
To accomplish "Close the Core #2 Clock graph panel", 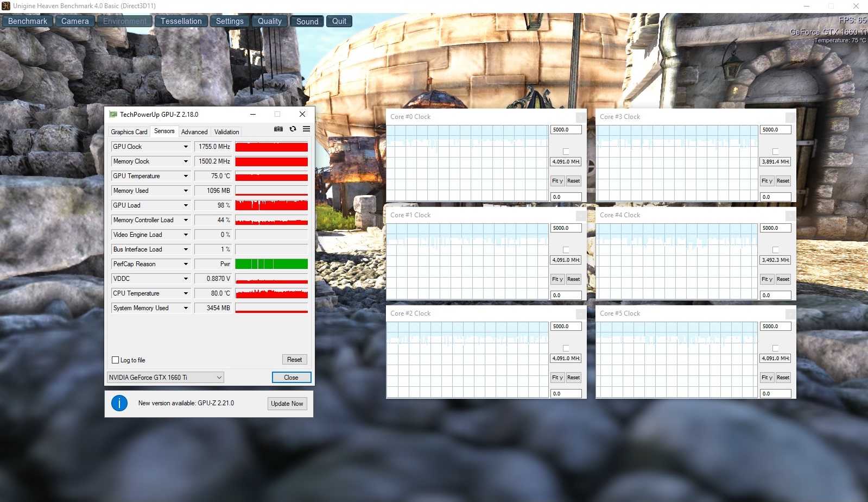I will 580,313.
